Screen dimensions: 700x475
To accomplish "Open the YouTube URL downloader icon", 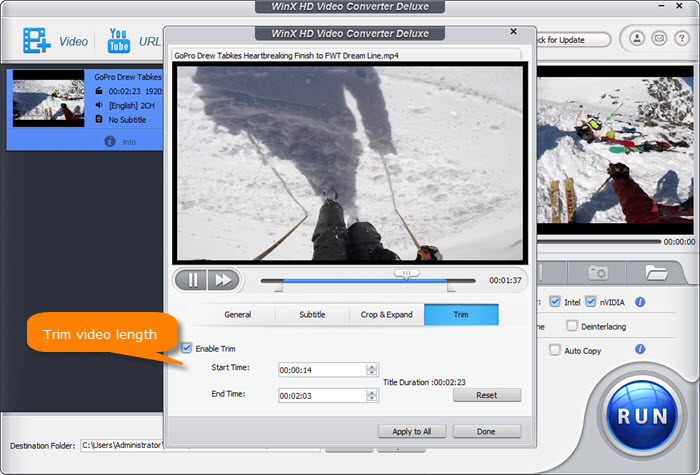I will pyautogui.click(x=118, y=41).
